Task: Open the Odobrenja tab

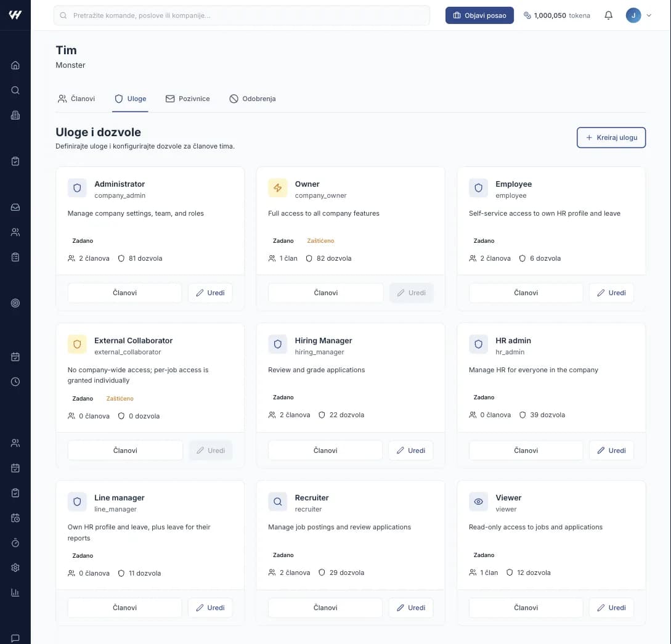Action: tap(253, 99)
